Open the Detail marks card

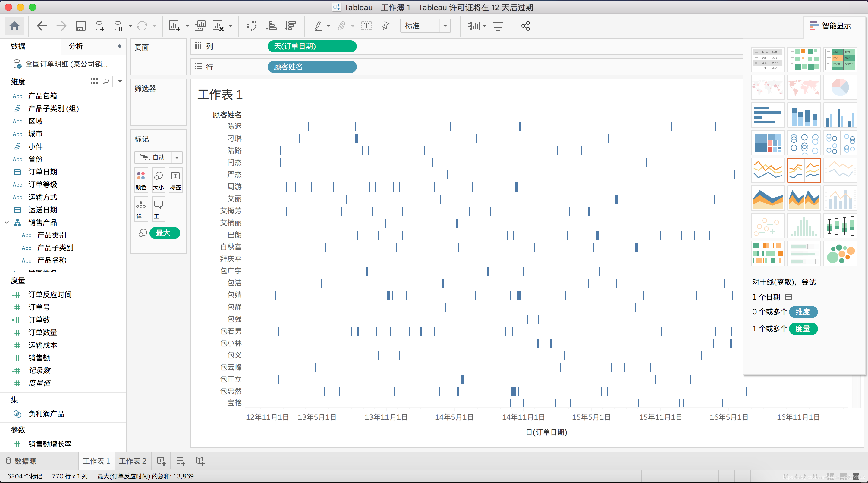pos(141,209)
